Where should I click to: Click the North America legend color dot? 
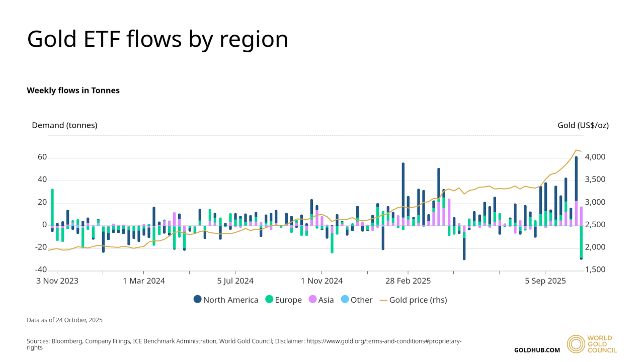(x=198, y=299)
